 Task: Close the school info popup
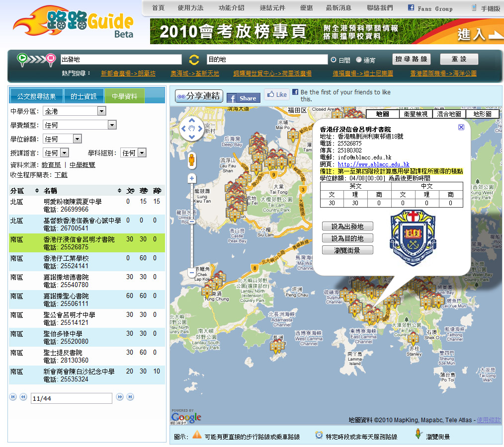[461, 127]
